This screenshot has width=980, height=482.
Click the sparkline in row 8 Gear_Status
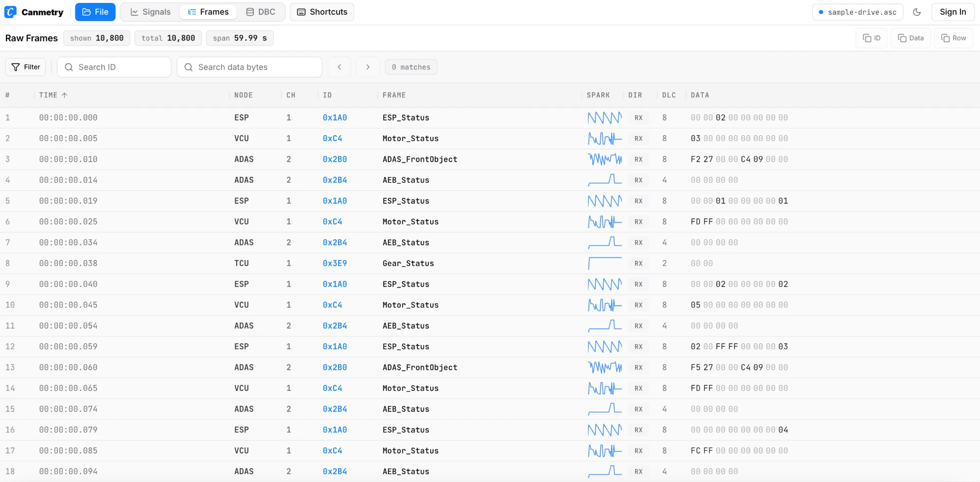click(605, 263)
